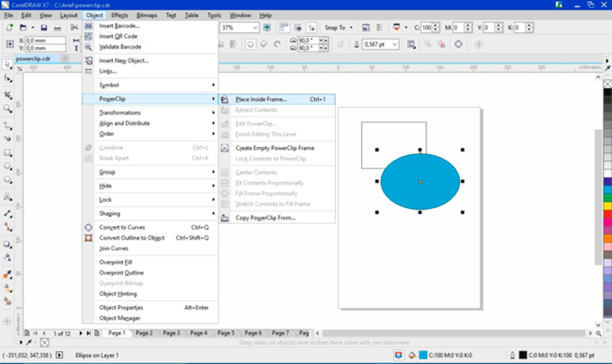The width and height of the screenshot is (612, 364).
Task: Select the Drop Shadow tool
Action: click(x=7, y=244)
